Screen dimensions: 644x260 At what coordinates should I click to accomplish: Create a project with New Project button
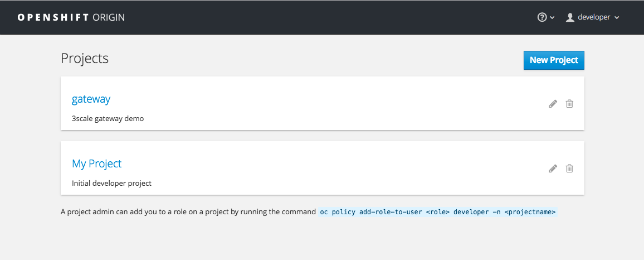[554, 60]
